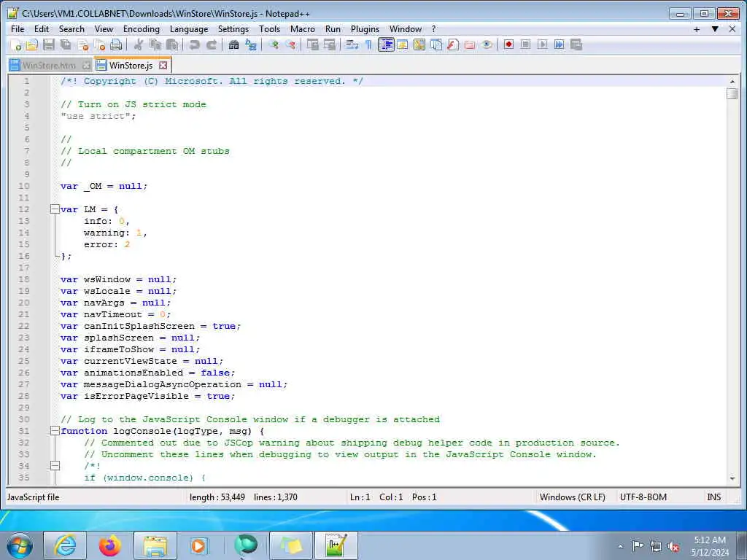Screen dimensions: 747x560
Task: Click the vertical scrollbar thumb
Action: (732, 93)
